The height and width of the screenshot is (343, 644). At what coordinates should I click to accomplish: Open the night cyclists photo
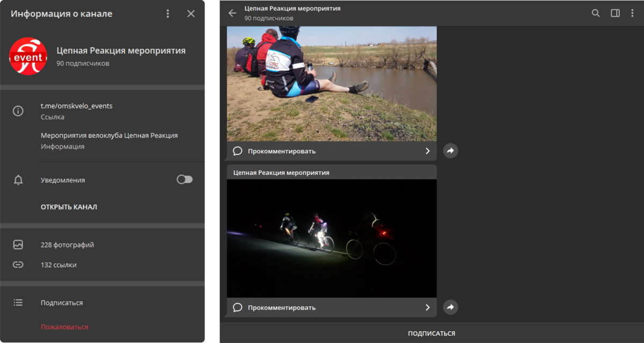click(x=332, y=238)
